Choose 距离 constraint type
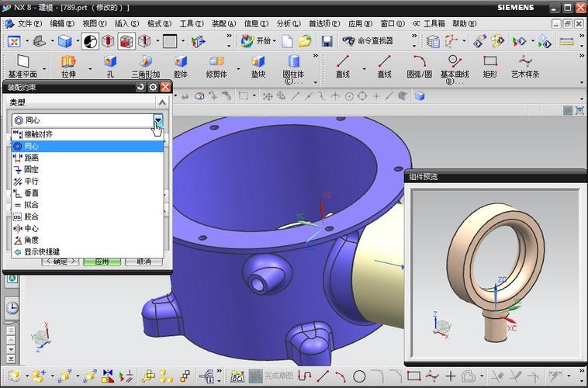The width and height of the screenshot is (588, 388). [x=88, y=158]
